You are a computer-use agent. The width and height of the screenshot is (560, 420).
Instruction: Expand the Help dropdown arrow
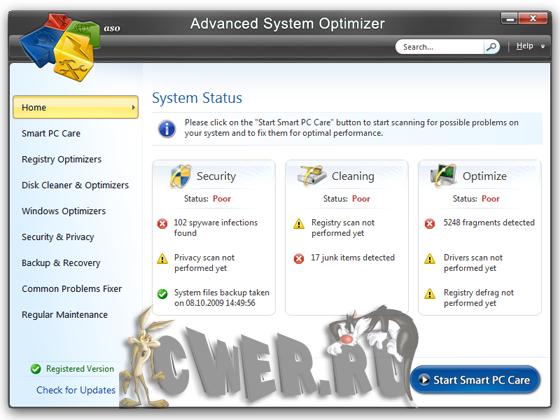pyautogui.click(x=543, y=46)
